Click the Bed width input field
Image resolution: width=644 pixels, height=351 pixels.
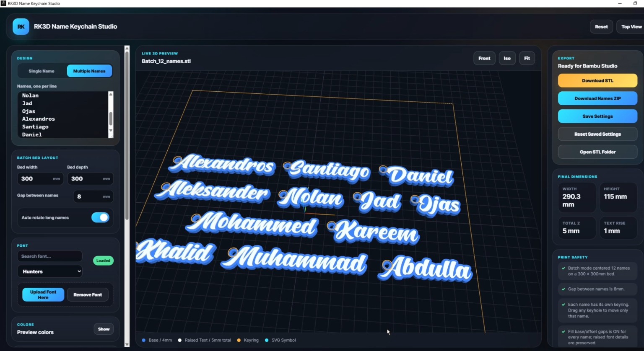pos(40,178)
